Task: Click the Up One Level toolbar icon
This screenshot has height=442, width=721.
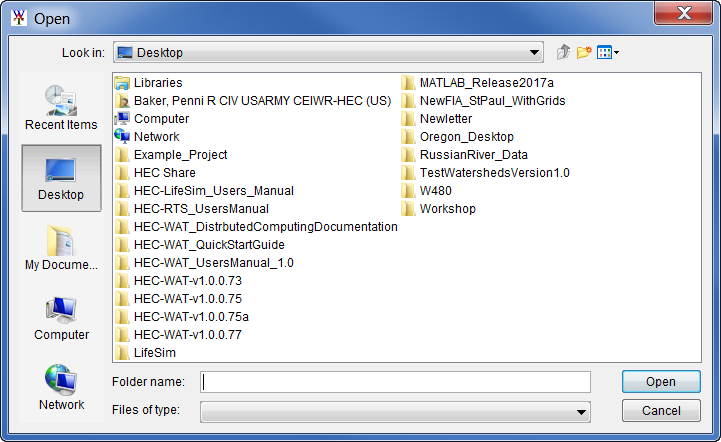Action: [564, 52]
